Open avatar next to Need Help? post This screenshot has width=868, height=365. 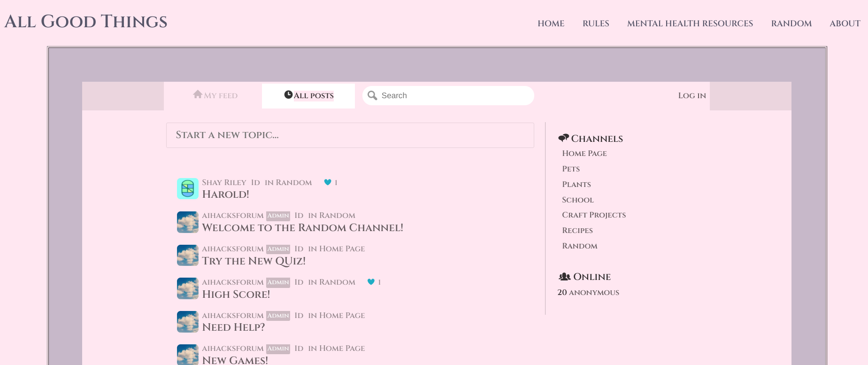pyautogui.click(x=188, y=322)
